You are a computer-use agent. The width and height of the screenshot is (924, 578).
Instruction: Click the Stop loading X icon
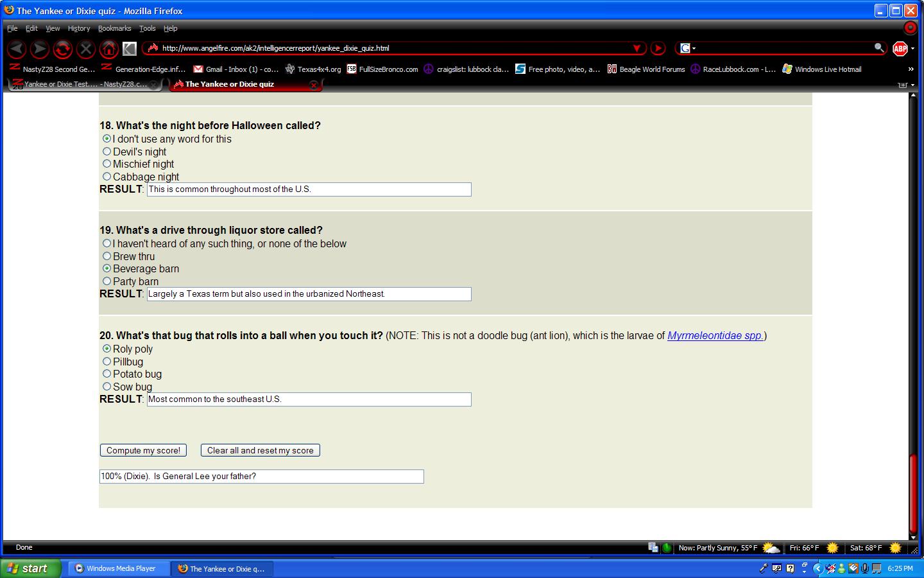pyautogui.click(x=85, y=48)
